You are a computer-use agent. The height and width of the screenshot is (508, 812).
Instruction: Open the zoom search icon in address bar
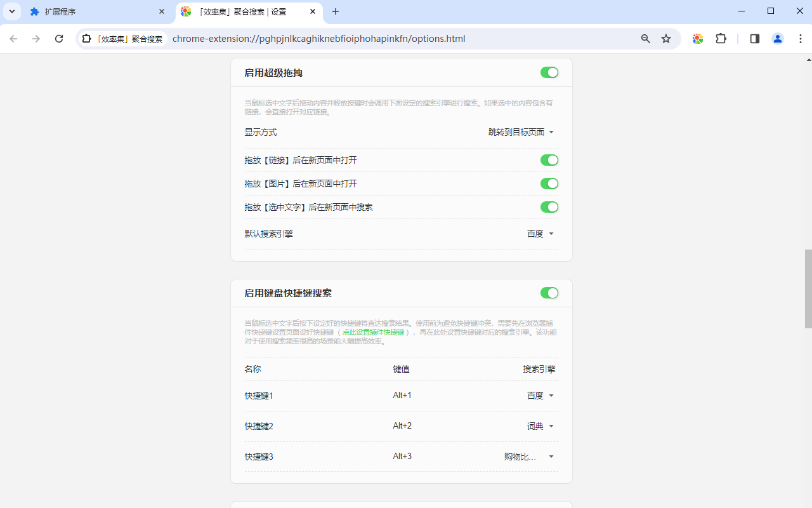pos(645,39)
